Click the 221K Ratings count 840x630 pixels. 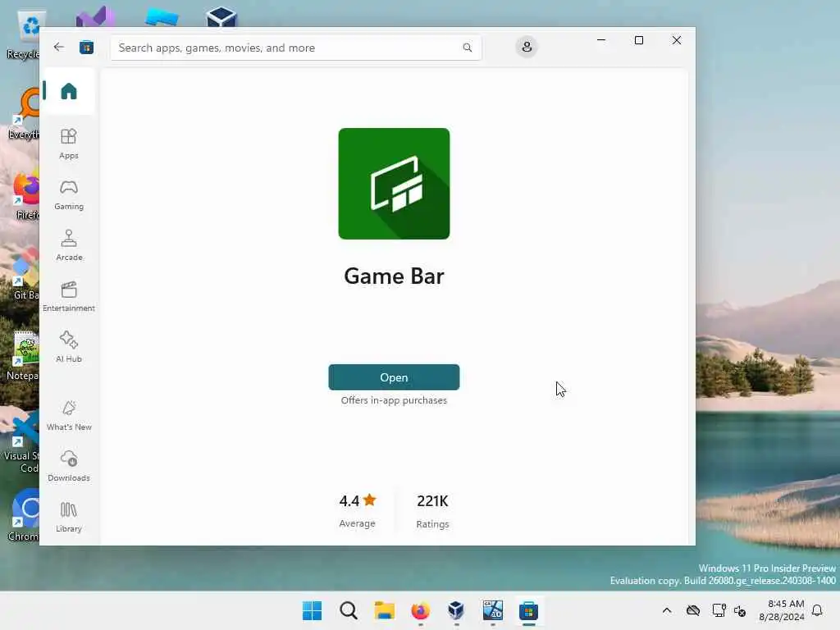432,511
